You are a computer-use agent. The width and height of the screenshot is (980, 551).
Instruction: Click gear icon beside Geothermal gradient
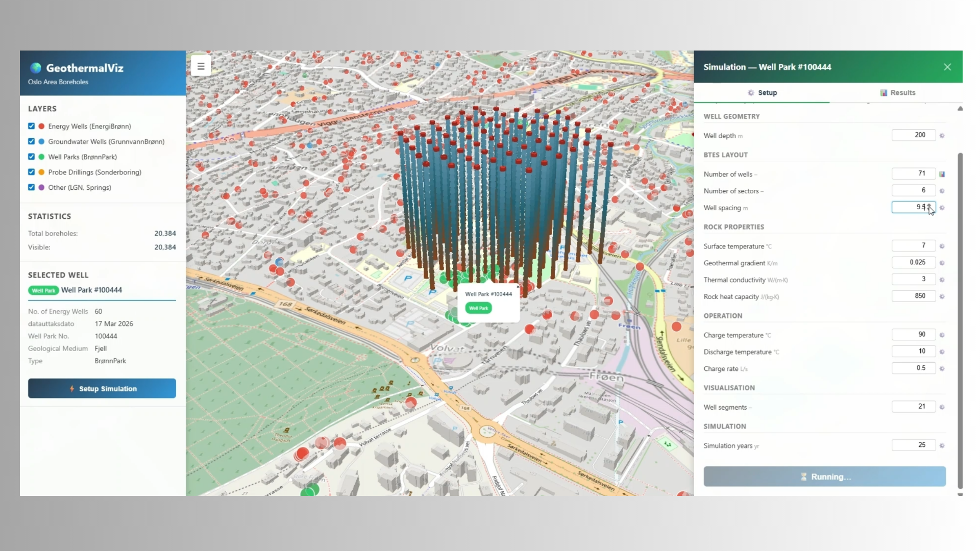click(x=942, y=263)
